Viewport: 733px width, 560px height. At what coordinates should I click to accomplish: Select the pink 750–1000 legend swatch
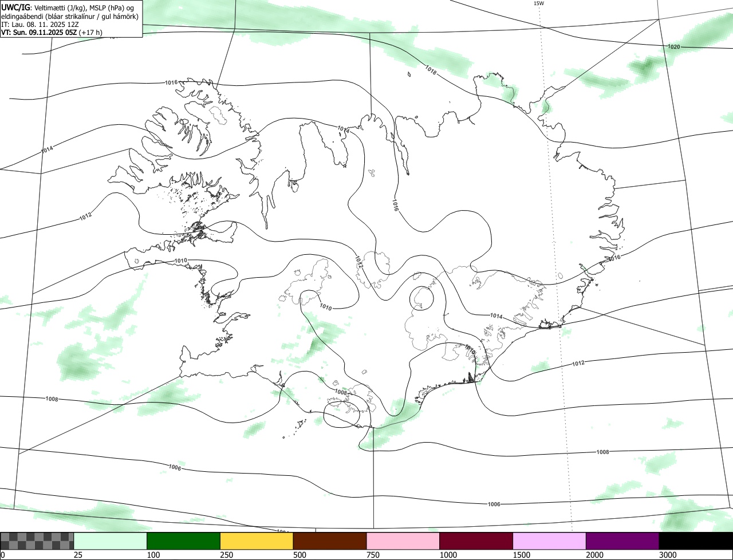[x=403, y=541]
